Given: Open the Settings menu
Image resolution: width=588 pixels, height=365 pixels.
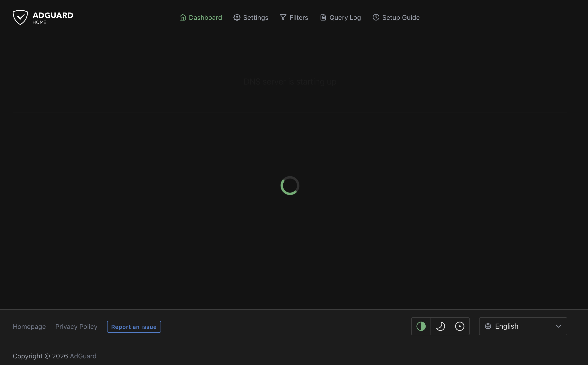Looking at the screenshot, I should pos(255,17).
